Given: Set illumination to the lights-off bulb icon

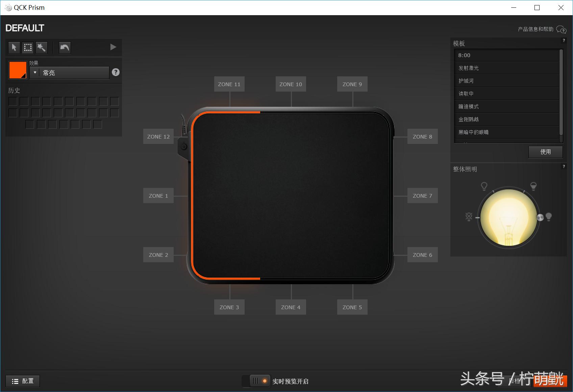Looking at the screenshot, I should tap(469, 217).
